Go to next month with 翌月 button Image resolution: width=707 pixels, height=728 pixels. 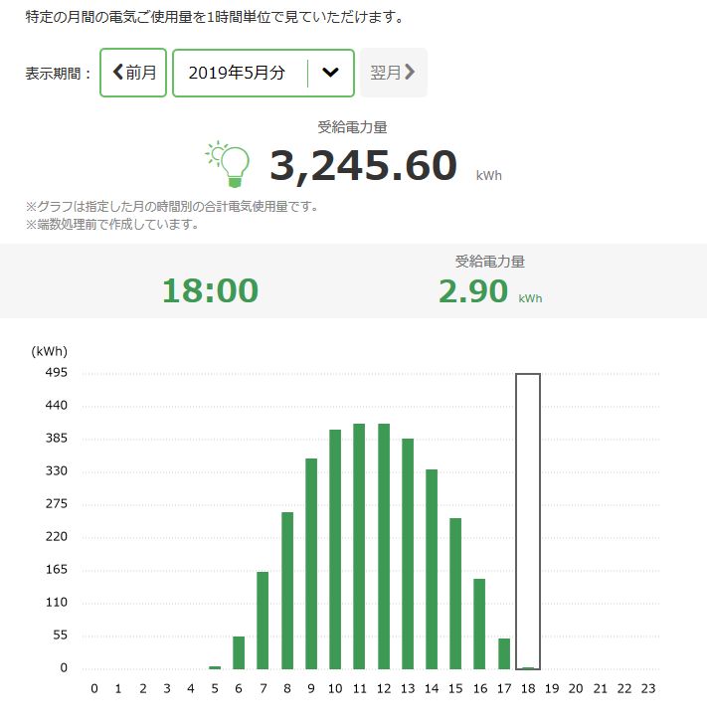(394, 73)
